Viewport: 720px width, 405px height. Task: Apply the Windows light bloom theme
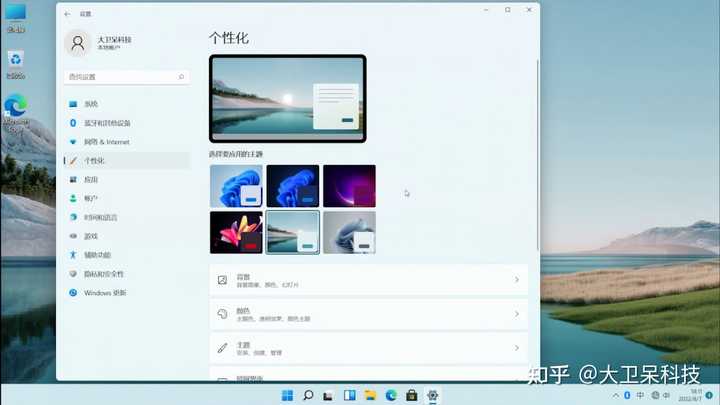point(236,186)
